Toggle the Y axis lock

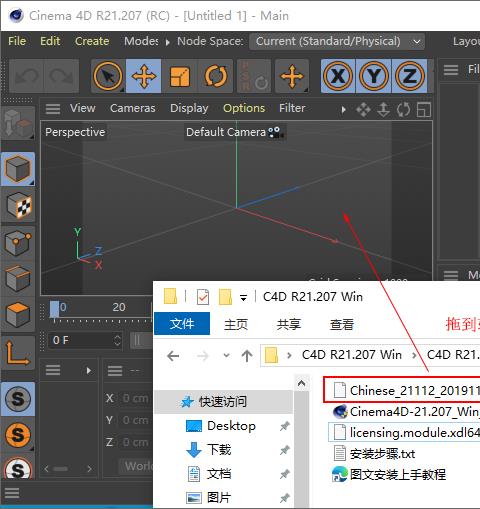click(x=374, y=76)
